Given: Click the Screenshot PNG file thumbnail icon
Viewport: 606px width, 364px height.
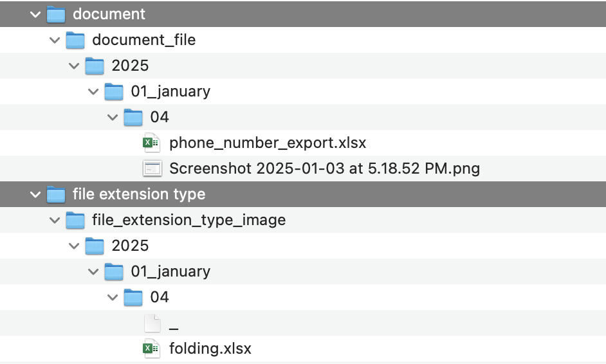Looking at the screenshot, I should (152, 168).
